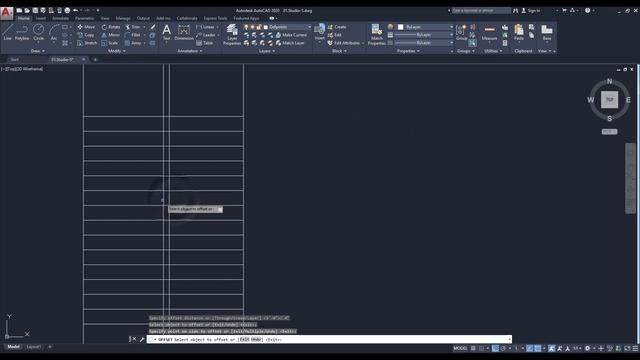Click the Paste button
640x360 pixels.
point(519,32)
